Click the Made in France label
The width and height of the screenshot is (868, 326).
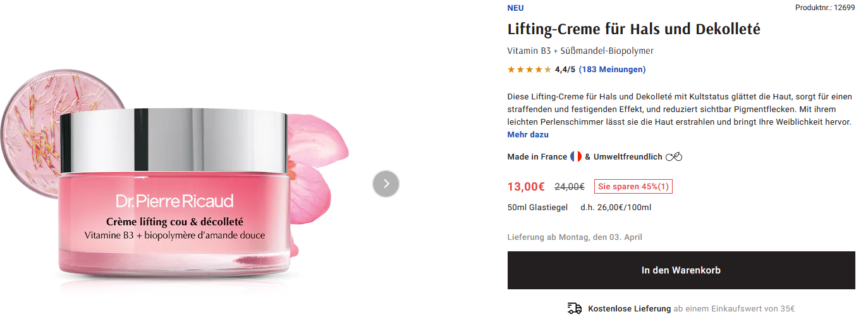click(537, 157)
